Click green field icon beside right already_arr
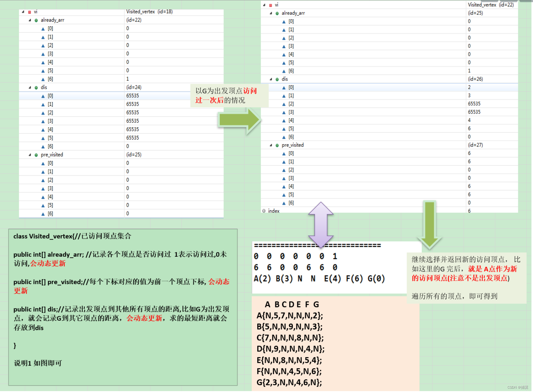533x392 pixels. click(277, 13)
